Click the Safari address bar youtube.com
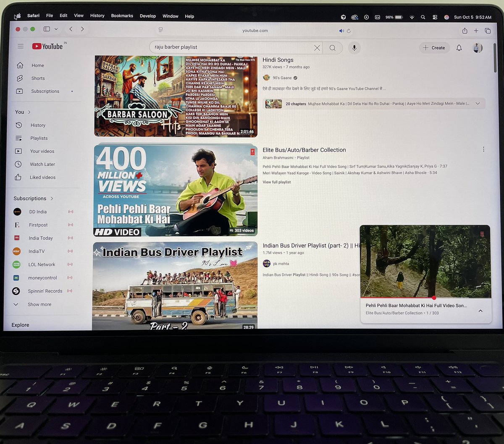 tap(255, 31)
